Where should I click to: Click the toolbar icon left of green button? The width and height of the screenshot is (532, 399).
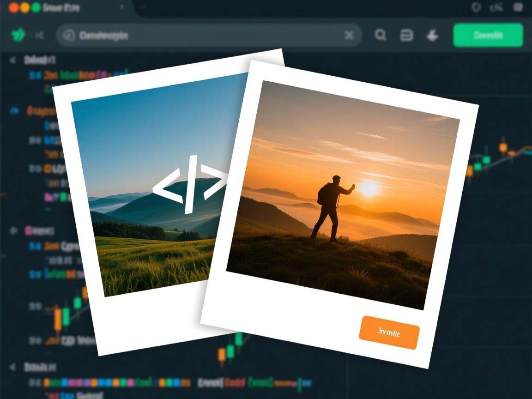click(432, 35)
